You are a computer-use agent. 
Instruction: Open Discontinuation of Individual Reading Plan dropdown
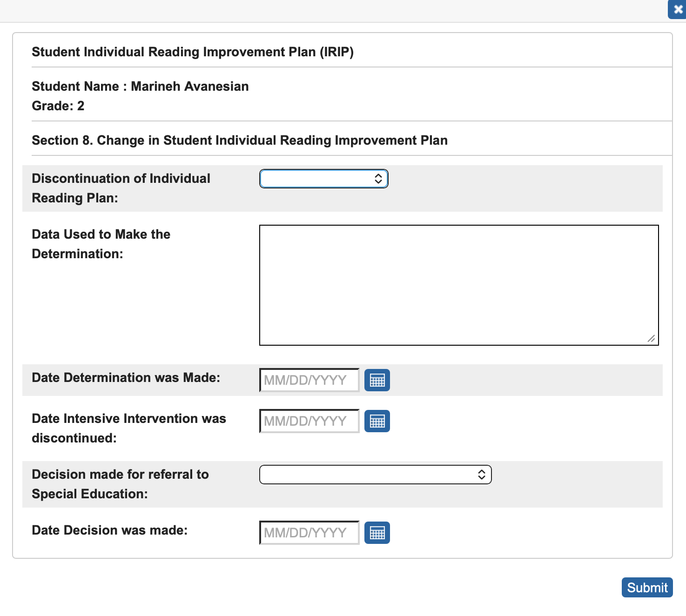click(x=323, y=179)
